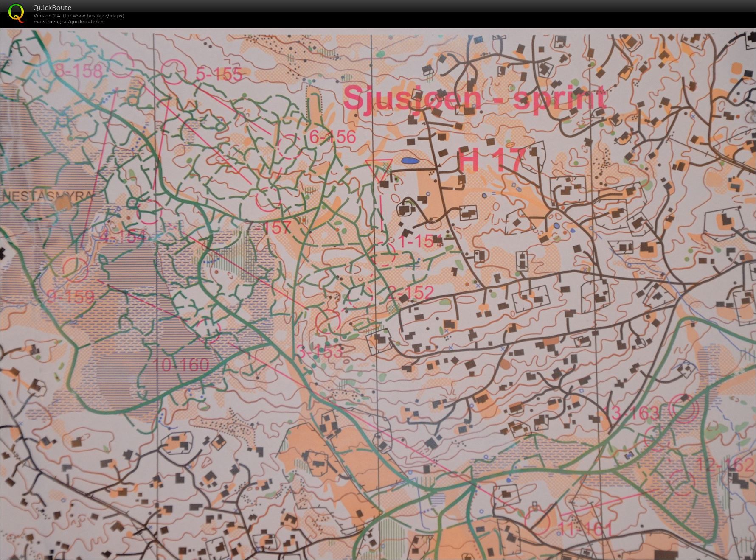The height and width of the screenshot is (560, 756).
Task: Click control label '11-161'
Action: click(586, 529)
